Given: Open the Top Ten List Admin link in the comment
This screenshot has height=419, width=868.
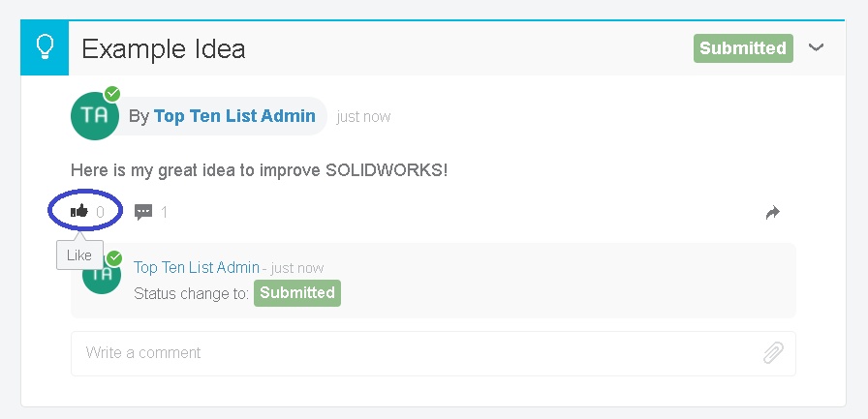Looking at the screenshot, I should pos(197,267).
